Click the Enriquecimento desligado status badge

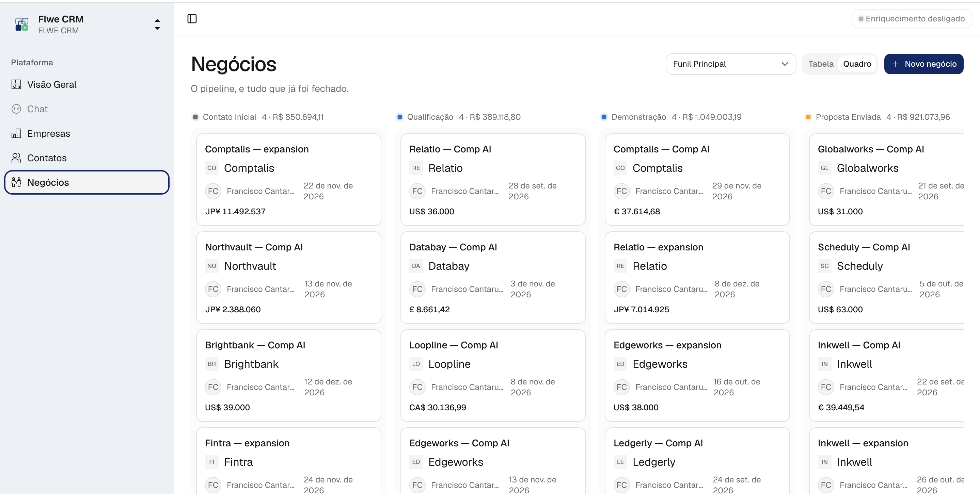[x=912, y=19]
